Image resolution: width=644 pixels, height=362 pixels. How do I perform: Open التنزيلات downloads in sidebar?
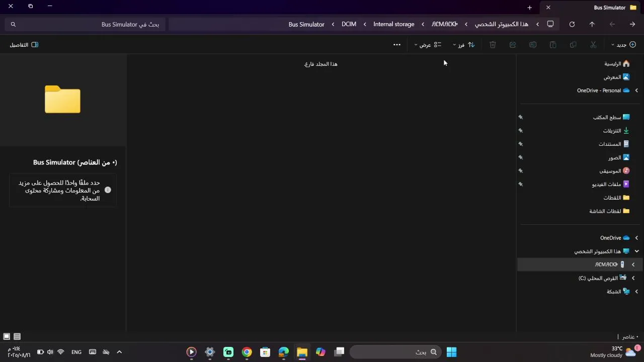click(x=616, y=131)
